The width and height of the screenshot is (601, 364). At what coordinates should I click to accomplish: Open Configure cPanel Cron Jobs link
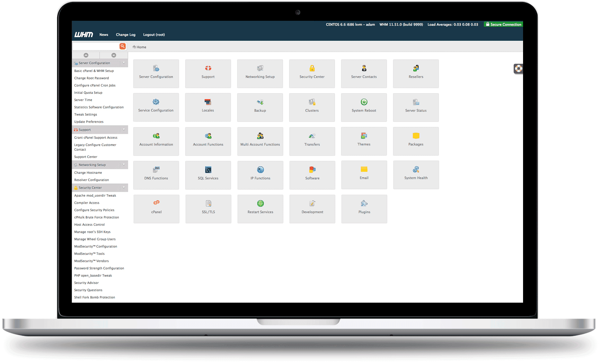tap(95, 85)
